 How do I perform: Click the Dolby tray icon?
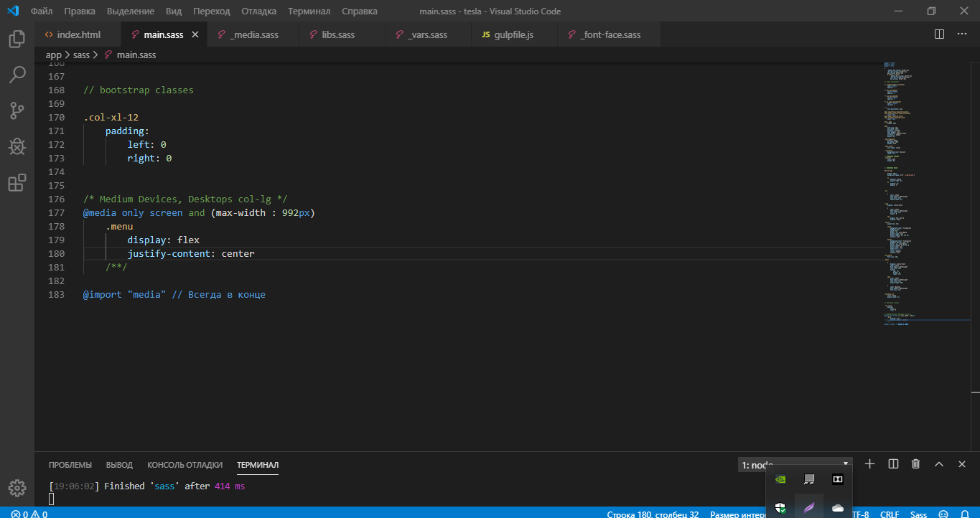click(x=837, y=479)
